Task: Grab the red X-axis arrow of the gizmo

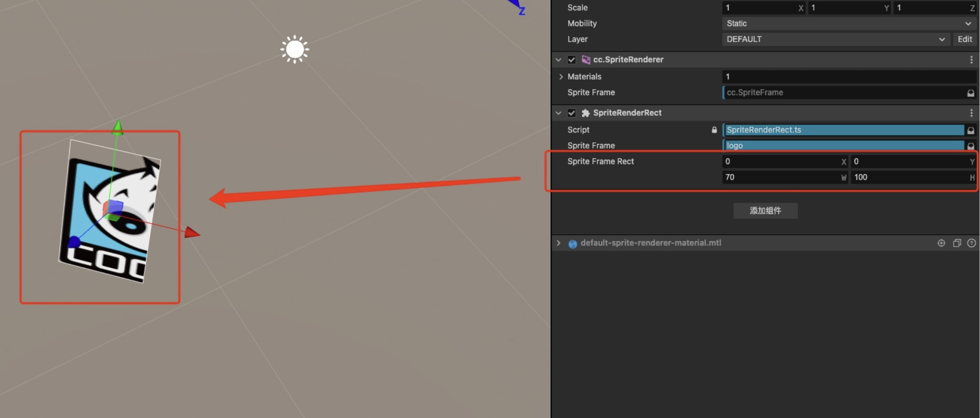Action: (192, 233)
